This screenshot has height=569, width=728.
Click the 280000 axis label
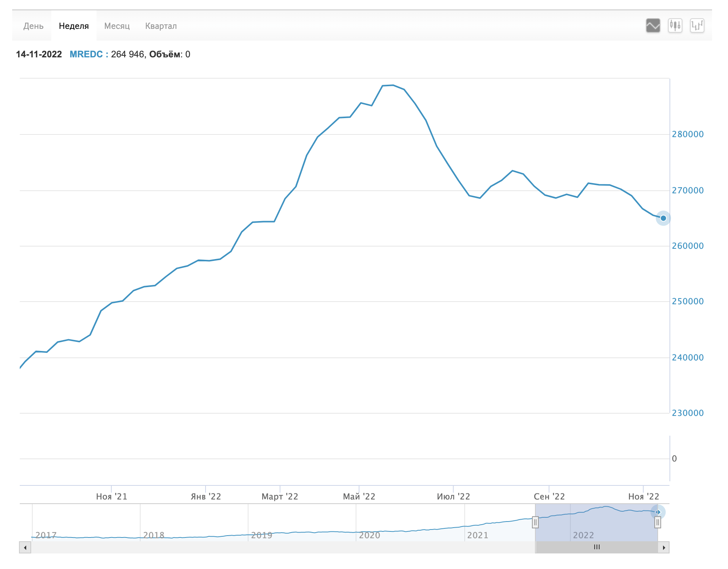click(688, 134)
